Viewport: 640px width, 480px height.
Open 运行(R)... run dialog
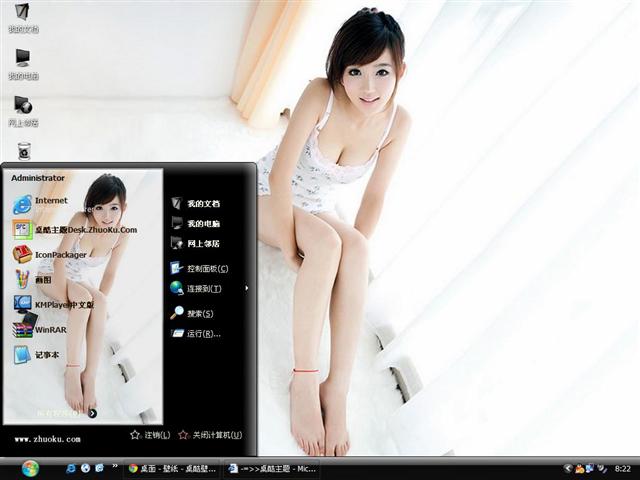[x=196, y=333]
